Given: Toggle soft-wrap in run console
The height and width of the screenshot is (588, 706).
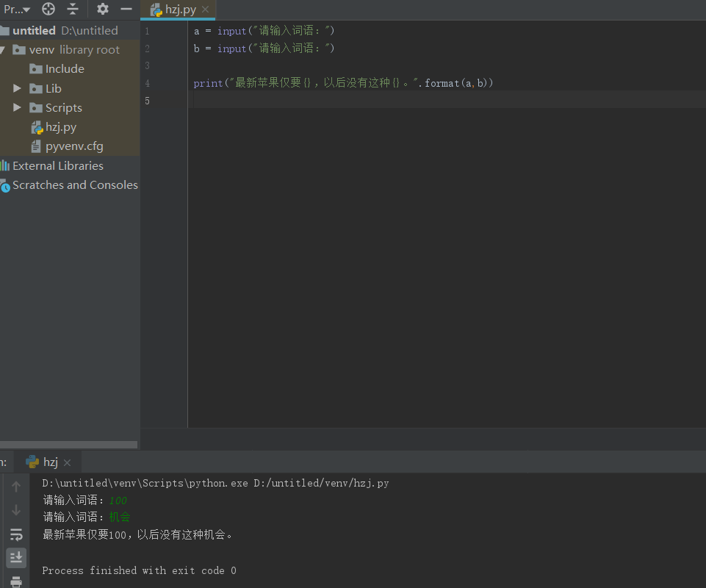Looking at the screenshot, I should [16, 534].
